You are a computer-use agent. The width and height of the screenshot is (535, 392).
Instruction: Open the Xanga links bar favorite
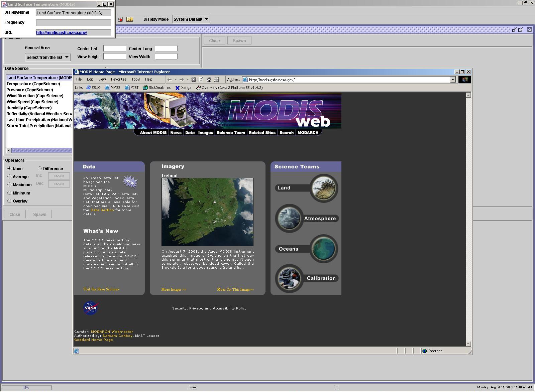coord(184,88)
